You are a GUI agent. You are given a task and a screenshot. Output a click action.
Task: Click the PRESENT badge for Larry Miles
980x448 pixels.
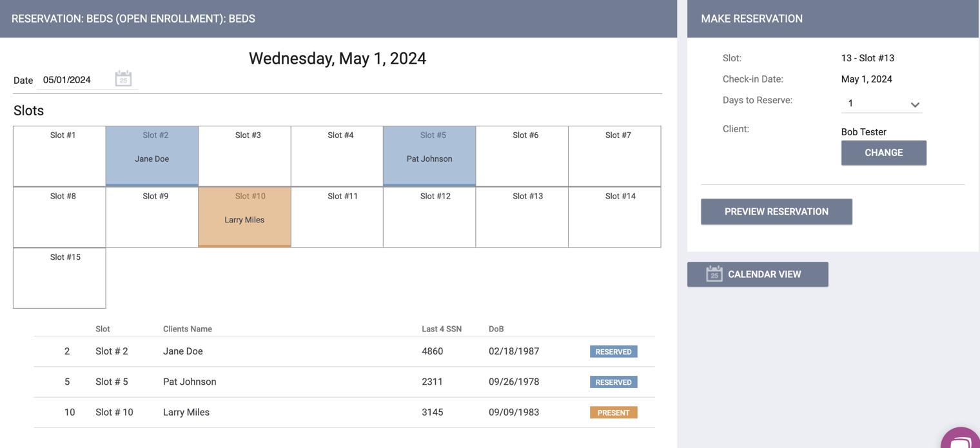[613, 412]
